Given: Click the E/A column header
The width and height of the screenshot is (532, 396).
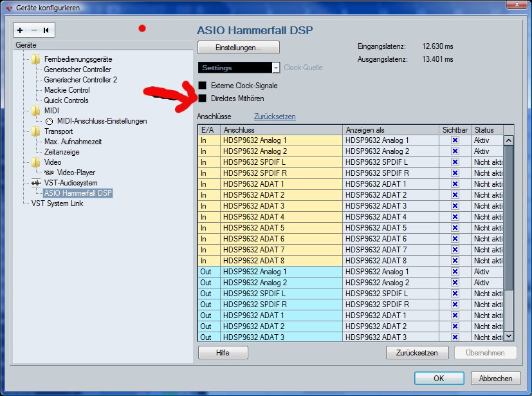Looking at the screenshot, I should click(209, 130).
